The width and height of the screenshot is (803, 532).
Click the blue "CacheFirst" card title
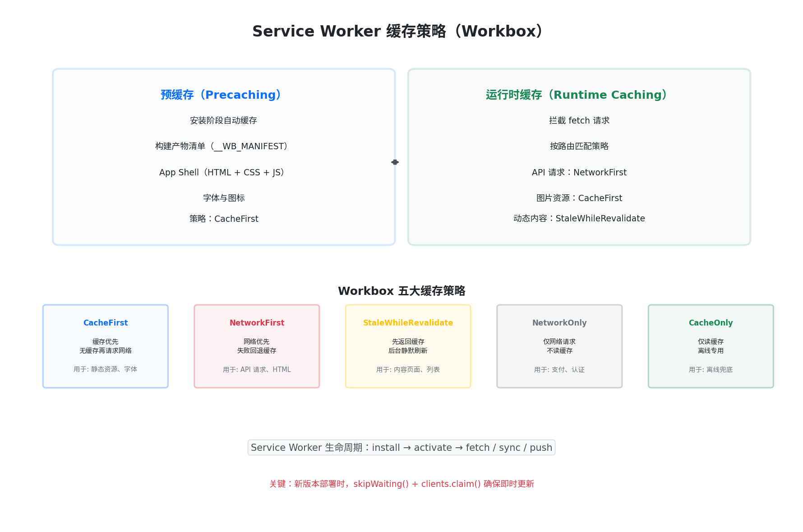pos(106,323)
